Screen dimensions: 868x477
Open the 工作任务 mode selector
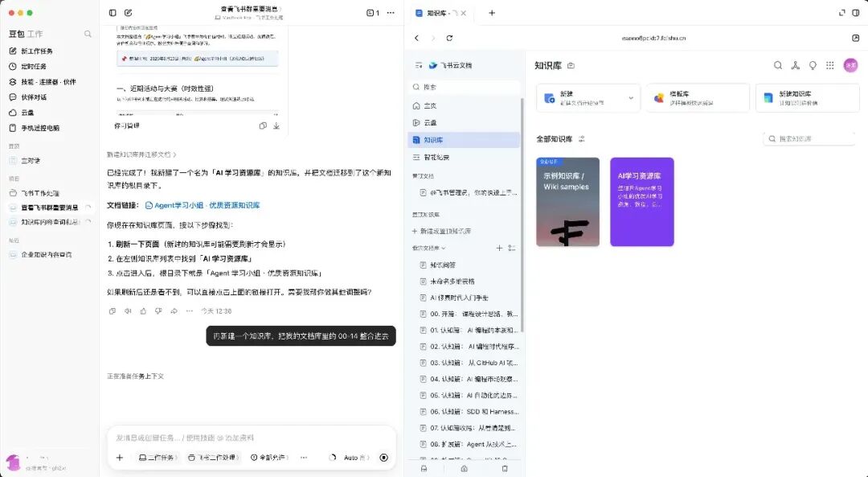tap(158, 458)
